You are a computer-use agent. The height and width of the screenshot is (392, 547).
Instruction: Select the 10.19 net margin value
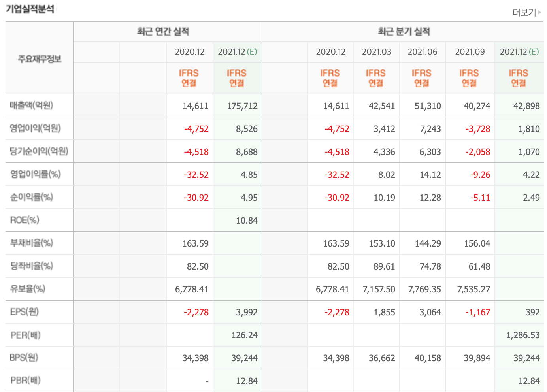[x=384, y=198]
